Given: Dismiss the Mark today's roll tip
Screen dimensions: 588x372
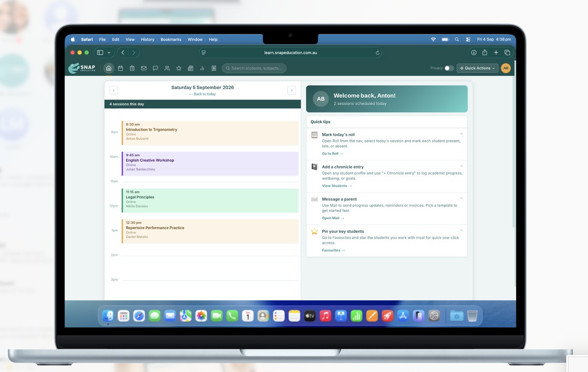Looking at the screenshot, I should [x=461, y=134].
